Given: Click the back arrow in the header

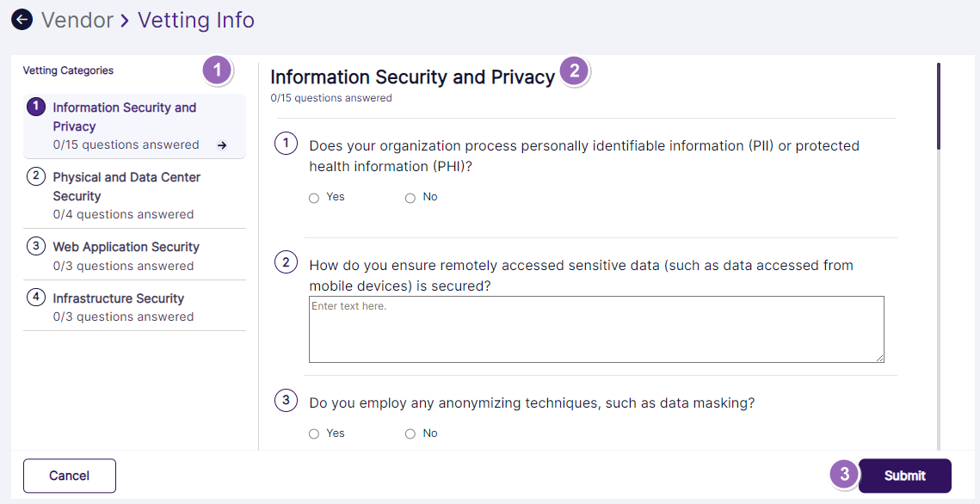Looking at the screenshot, I should (x=21, y=19).
